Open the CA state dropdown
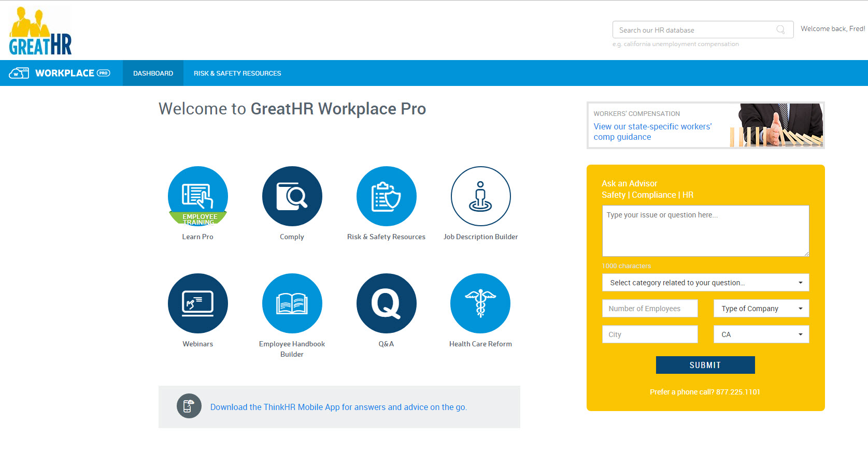Viewport: 868px width, 453px height. 761,334
